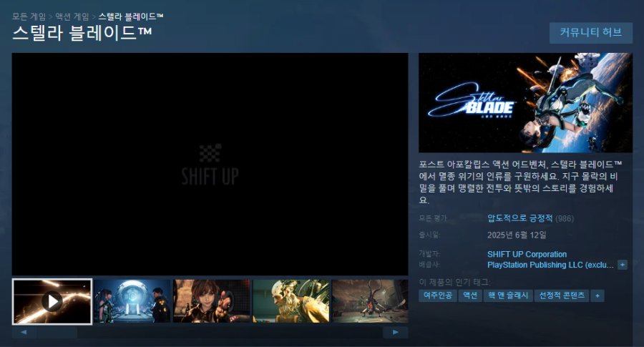Image resolution: width=644 pixels, height=347 pixels.
Task: Click the game description paragraph
Action: [x=520, y=182]
